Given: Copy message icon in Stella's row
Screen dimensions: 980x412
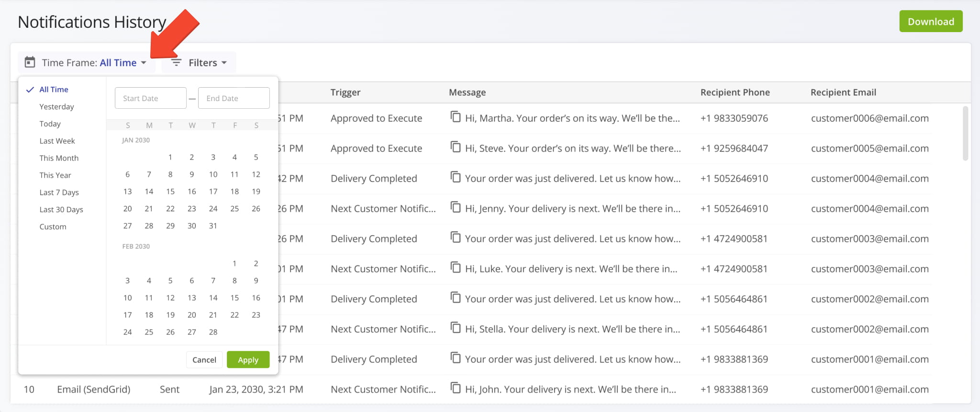Looking at the screenshot, I should tap(456, 328).
